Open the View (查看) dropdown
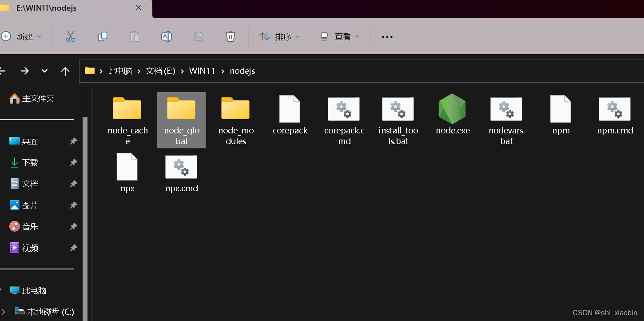The height and width of the screenshot is (321, 644). (x=340, y=36)
